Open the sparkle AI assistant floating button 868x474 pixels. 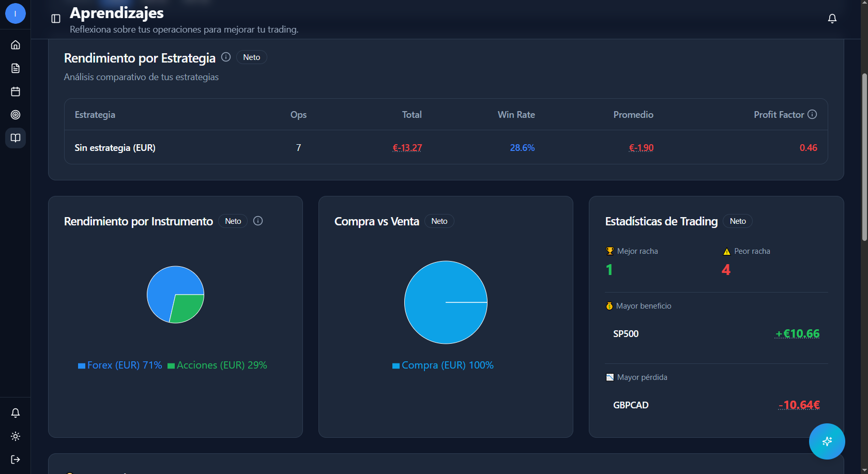pyautogui.click(x=827, y=441)
